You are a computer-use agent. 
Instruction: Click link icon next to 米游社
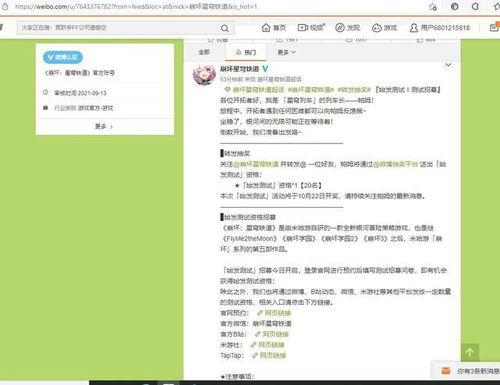(x=254, y=345)
